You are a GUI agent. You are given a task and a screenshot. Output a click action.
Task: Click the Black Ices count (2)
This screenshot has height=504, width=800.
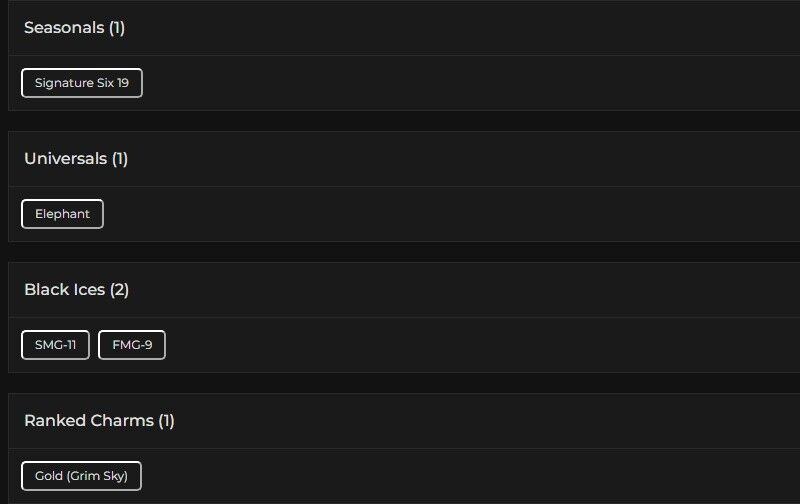coord(120,290)
